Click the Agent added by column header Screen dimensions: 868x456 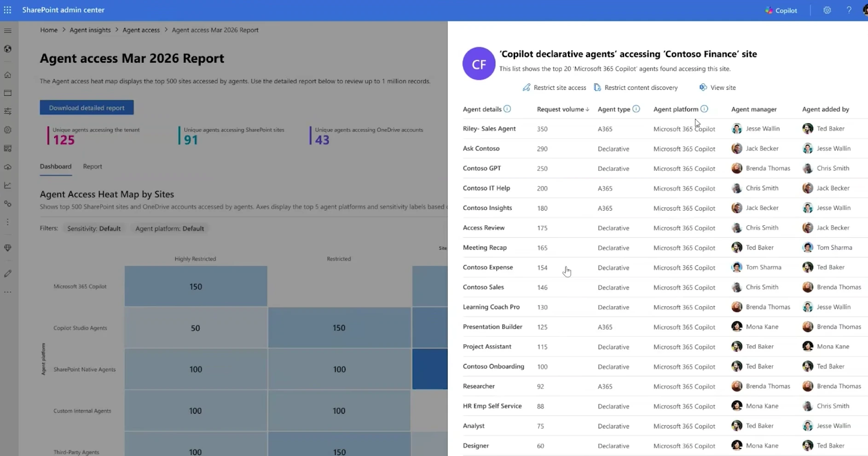(x=826, y=109)
